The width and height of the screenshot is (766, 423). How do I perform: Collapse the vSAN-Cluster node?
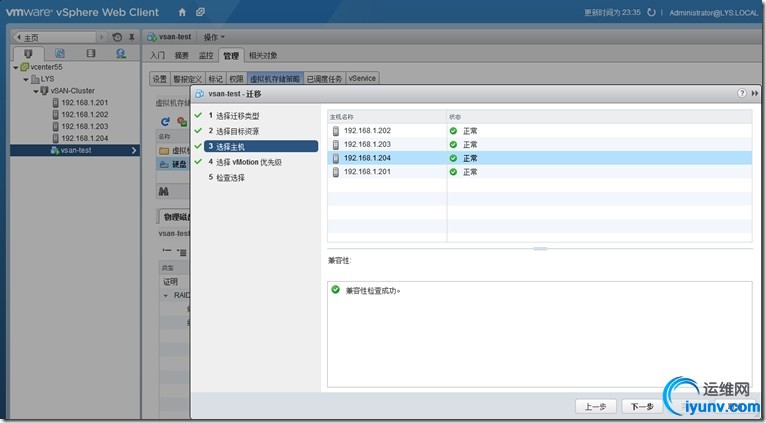[36, 91]
